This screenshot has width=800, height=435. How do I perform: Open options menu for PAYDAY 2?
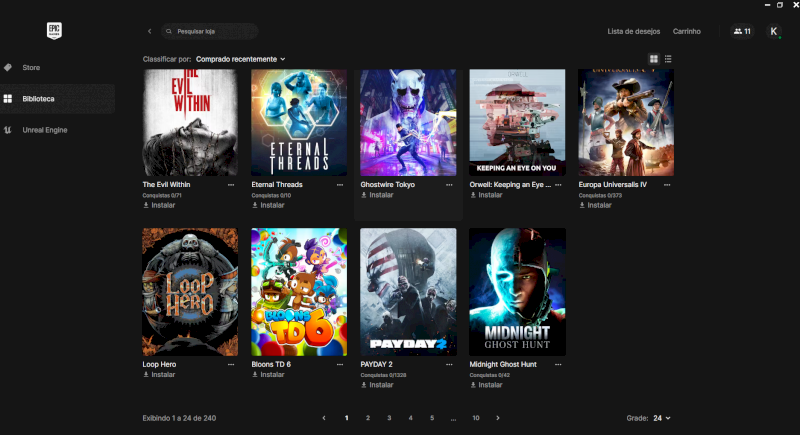pyautogui.click(x=449, y=364)
